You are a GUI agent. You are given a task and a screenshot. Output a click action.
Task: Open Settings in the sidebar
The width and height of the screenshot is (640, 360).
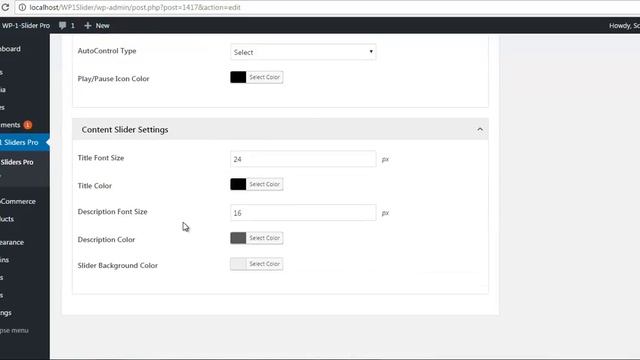(x=6, y=313)
